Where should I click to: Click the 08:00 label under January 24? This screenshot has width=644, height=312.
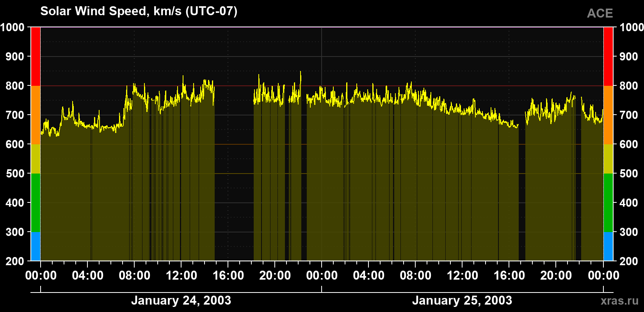tap(135, 276)
